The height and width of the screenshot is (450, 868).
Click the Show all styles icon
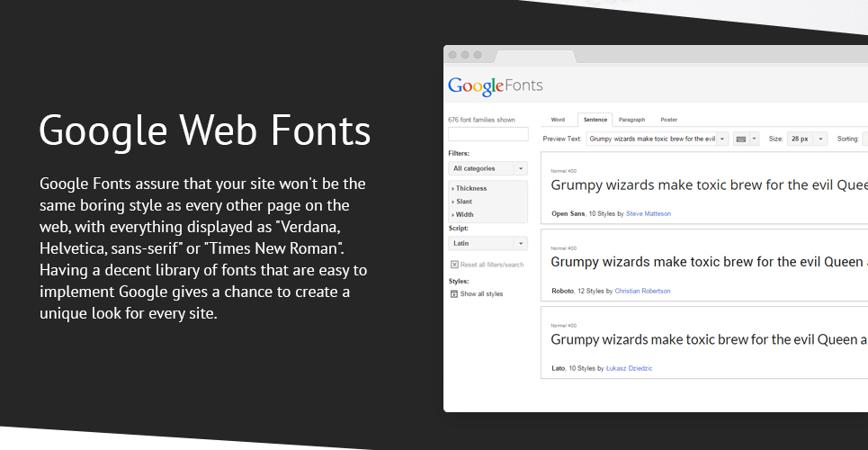coord(454,294)
